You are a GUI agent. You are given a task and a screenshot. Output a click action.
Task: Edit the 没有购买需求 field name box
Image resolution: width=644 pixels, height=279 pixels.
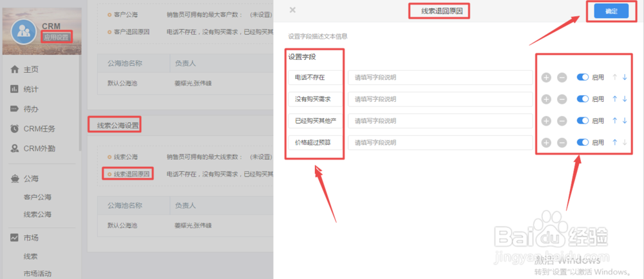click(315, 99)
